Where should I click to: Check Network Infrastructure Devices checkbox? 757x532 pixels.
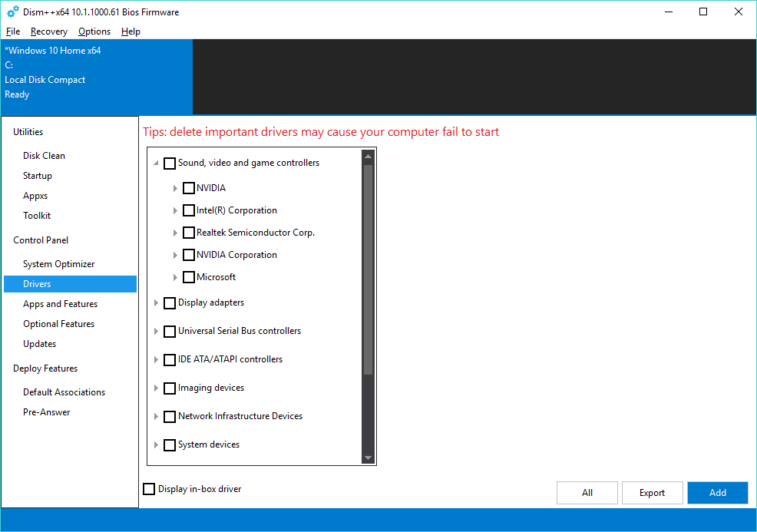[170, 417]
